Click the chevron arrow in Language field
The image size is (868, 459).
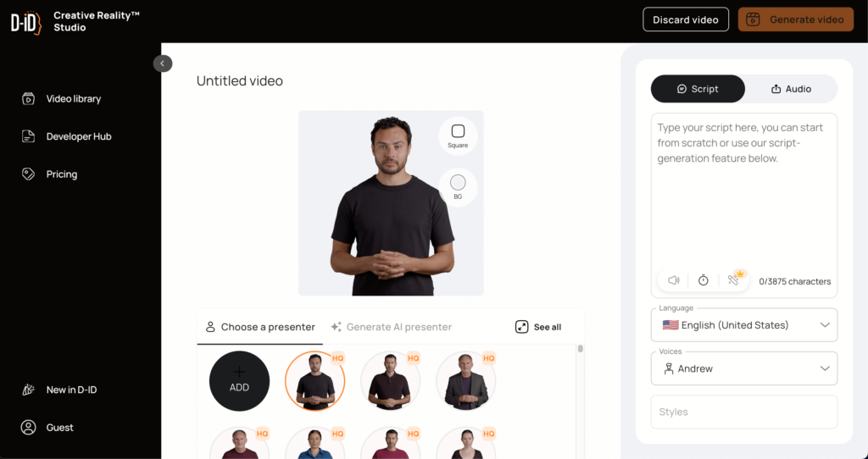[x=825, y=325]
